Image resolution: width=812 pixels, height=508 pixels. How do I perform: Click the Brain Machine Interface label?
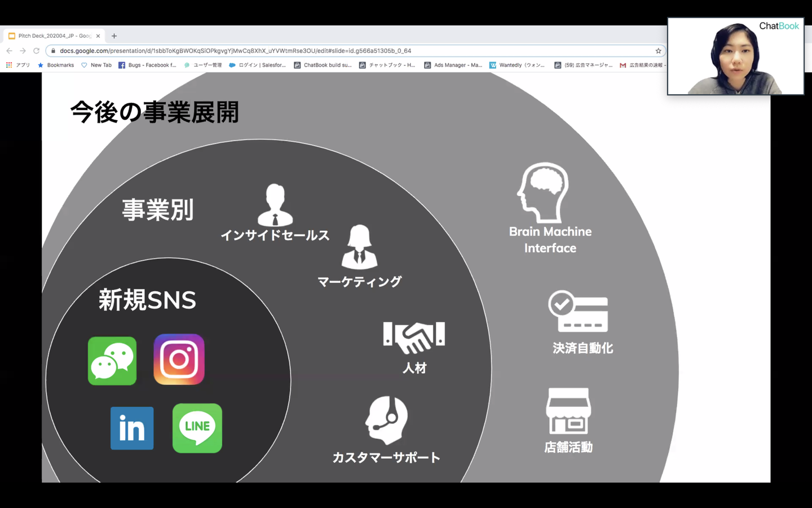[550, 240]
